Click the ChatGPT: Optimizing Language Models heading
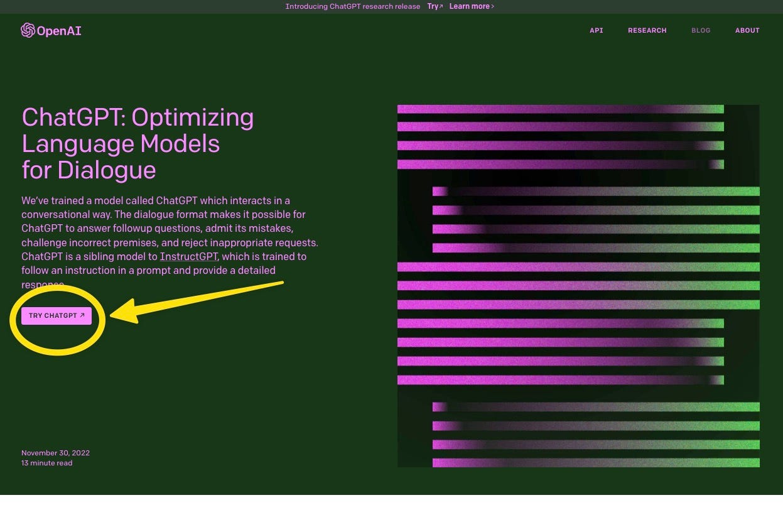 point(138,143)
